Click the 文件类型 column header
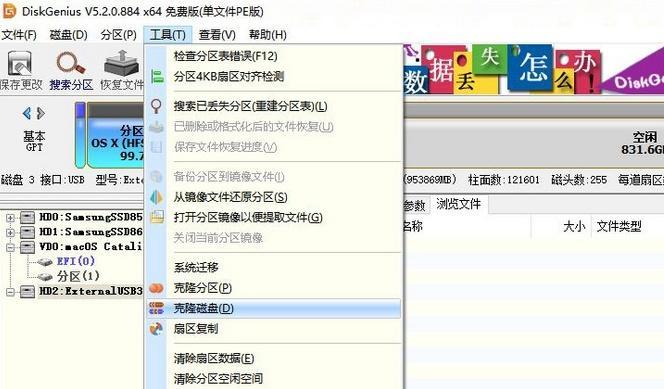The height and width of the screenshot is (389, 664). (619, 226)
